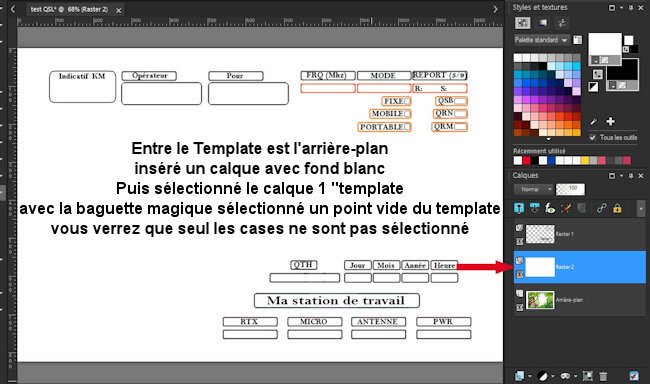The image size is (650, 384).
Task: Select the small black background color box
Action: (634, 50)
